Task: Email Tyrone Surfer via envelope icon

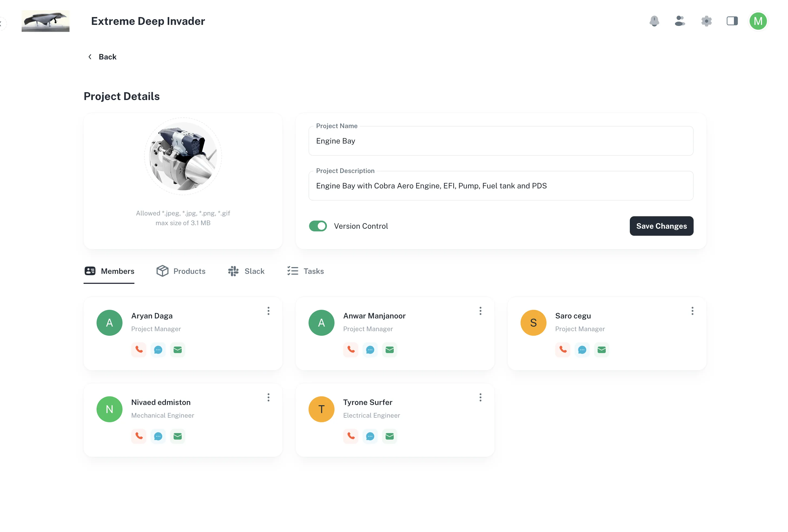Action: (x=390, y=436)
